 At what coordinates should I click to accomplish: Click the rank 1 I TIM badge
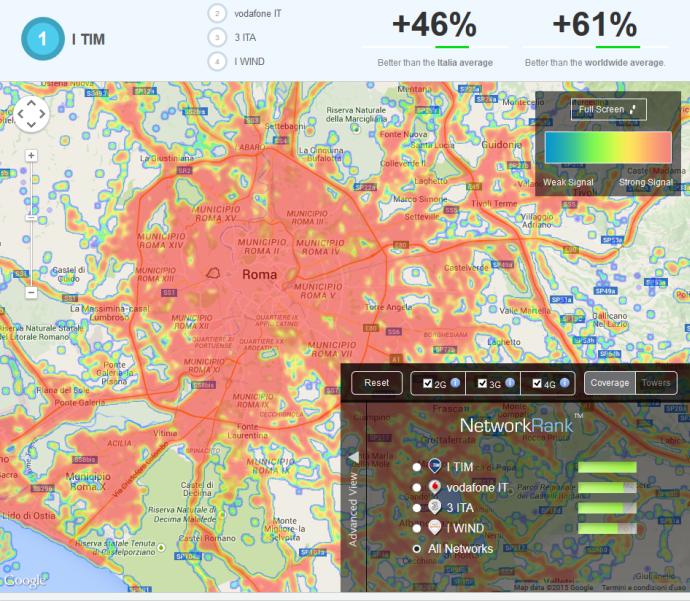[x=43, y=39]
